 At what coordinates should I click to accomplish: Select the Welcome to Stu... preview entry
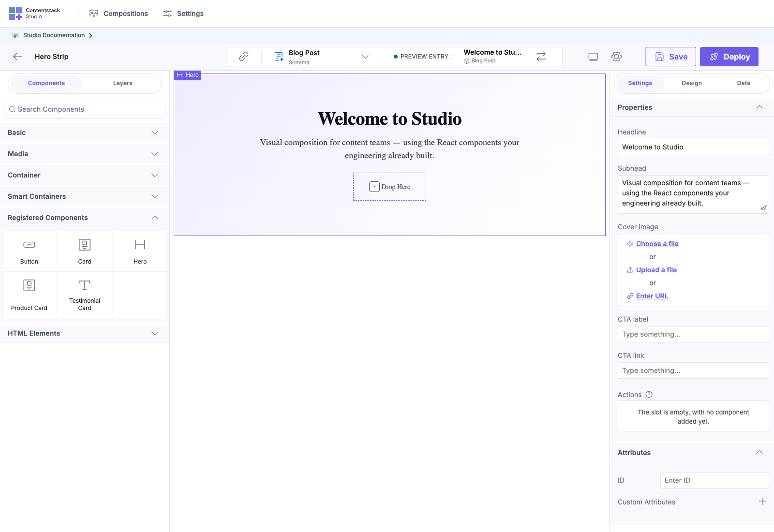click(x=492, y=56)
